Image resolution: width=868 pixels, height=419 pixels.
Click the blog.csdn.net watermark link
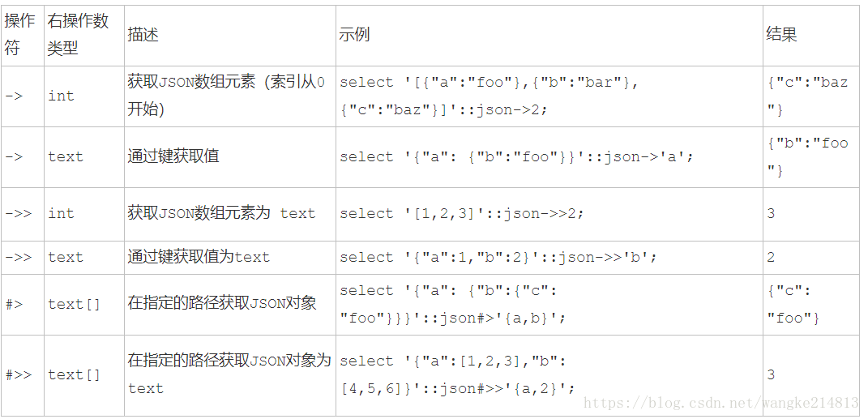pyautogui.click(x=720, y=403)
